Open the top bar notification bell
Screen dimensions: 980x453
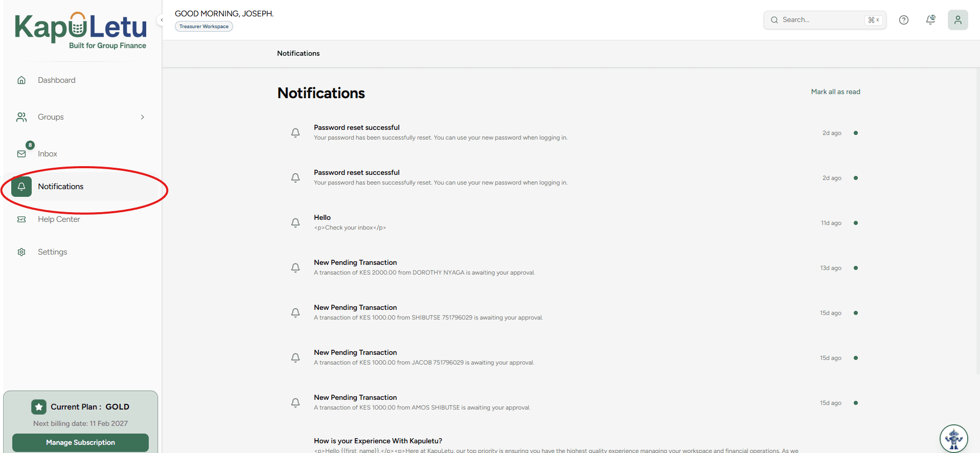[x=930, y=20]
